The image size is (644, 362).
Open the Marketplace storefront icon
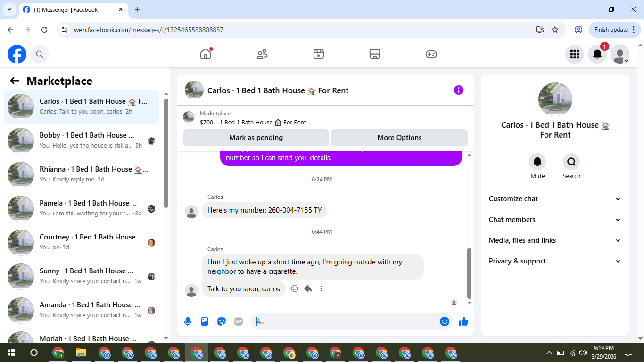click(x=375, y=54)
